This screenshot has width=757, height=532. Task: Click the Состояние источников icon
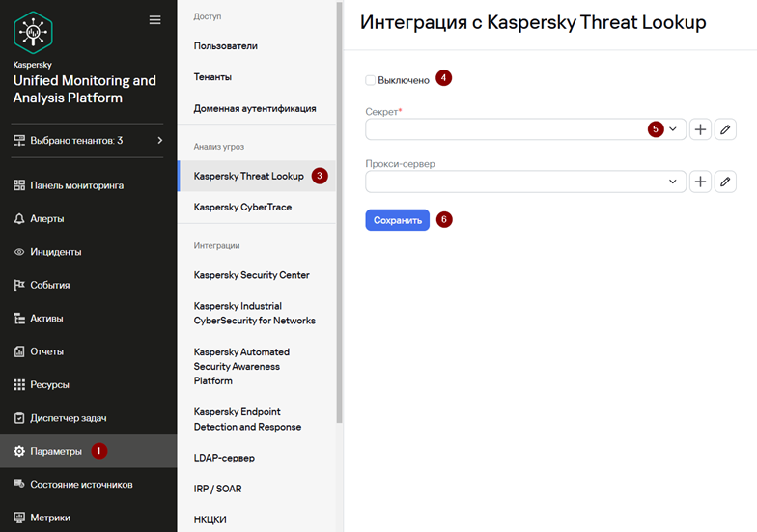pyautogui.click(x=19, y=484)
